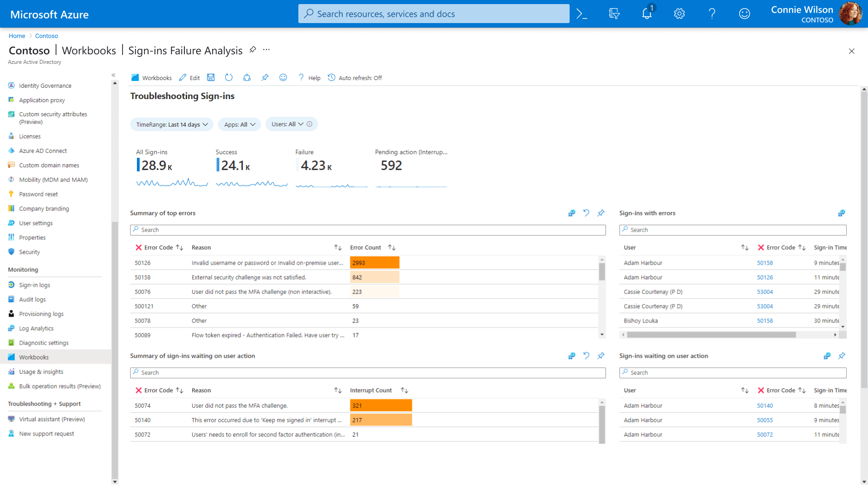
Task: Click the search box above the top errors table
Action: [x=367, y=230]
